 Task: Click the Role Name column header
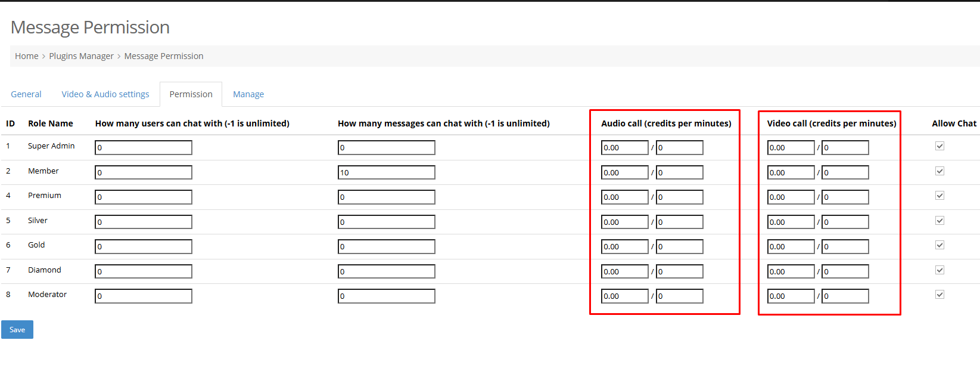pyautogui.click(x=51, y=123)
